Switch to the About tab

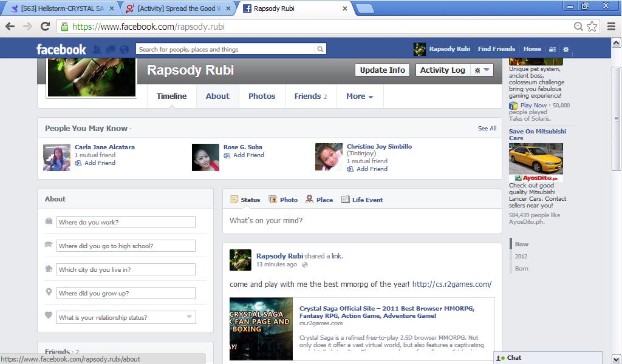tap(217, 96)
